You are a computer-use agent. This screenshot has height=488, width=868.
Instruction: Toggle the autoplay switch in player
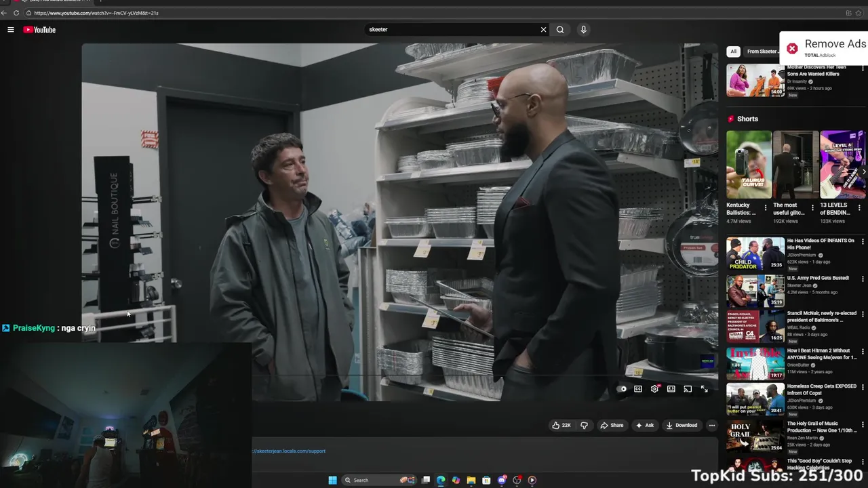tap(621, 389)
